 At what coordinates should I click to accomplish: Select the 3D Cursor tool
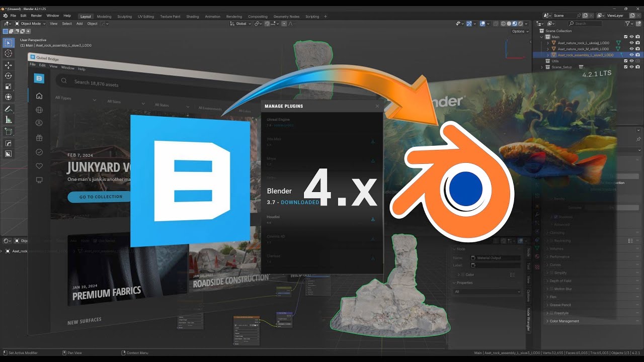click(x=9, y=53)
